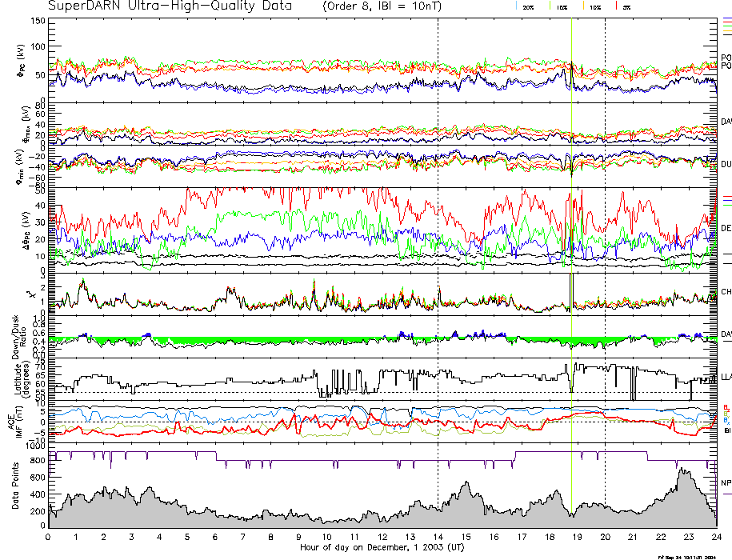Click the hour 24 tick label
This screenshot has height=560, width=732.
[716, 537]
